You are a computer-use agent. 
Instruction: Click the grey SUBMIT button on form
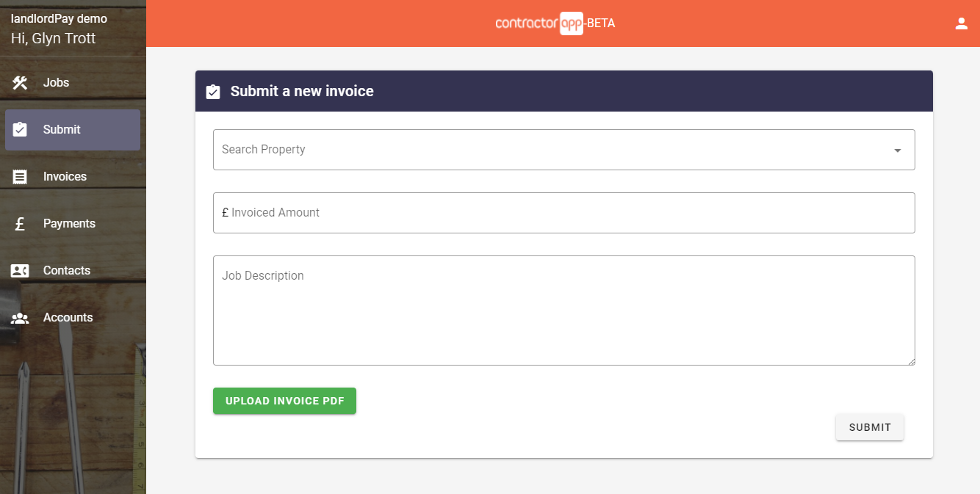(x=869, y=427)
